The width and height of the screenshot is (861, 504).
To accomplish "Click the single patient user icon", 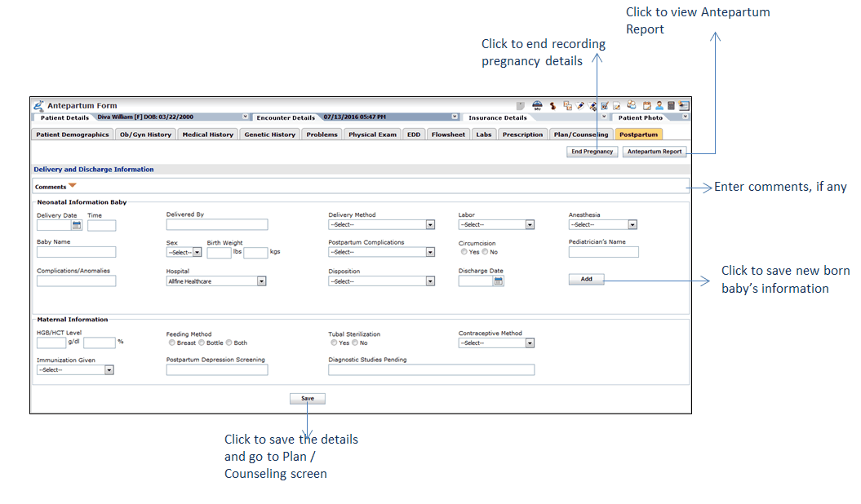I will pyautogui.click(x=659, y=105).
